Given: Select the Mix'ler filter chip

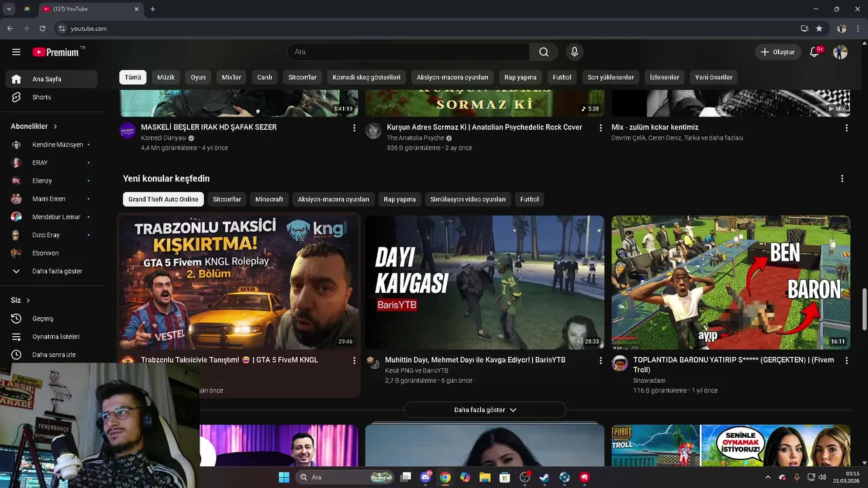Looking at the screenshot, I should [x=231, y=77].
